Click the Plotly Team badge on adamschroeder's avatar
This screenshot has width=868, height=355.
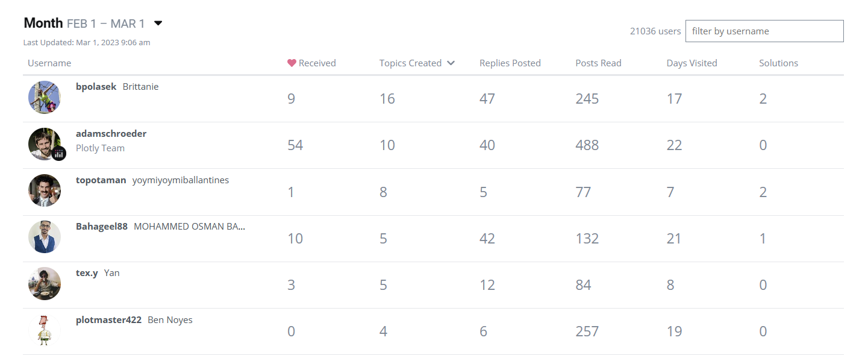(x=59, y=154)
